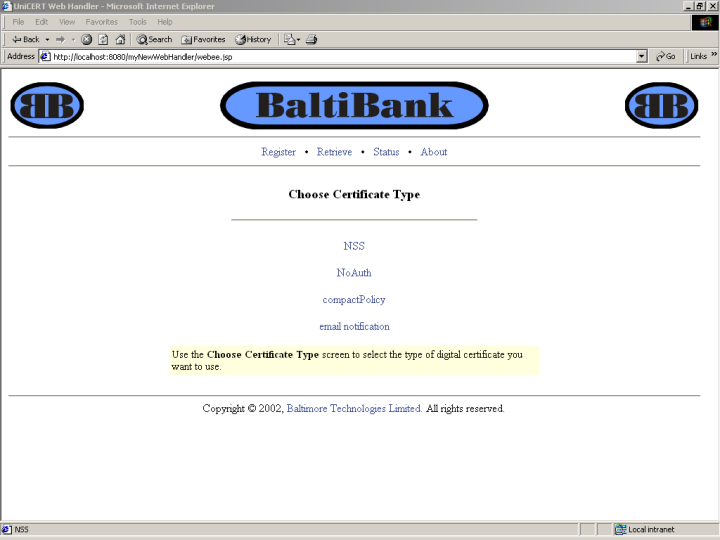The width and height of the screenshot is (720, 540).
Task: Click the Forward arrow toolbar button
Action: (61, 39)
